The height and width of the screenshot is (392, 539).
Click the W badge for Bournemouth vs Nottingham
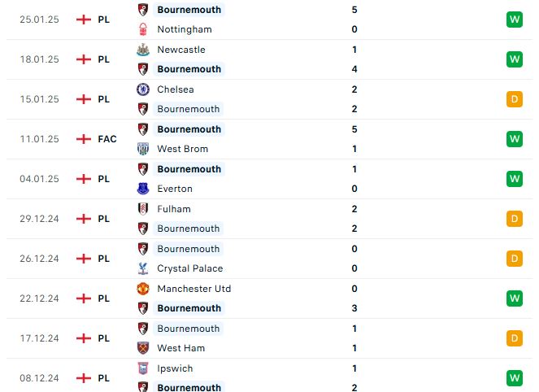[x=515, y=20]
